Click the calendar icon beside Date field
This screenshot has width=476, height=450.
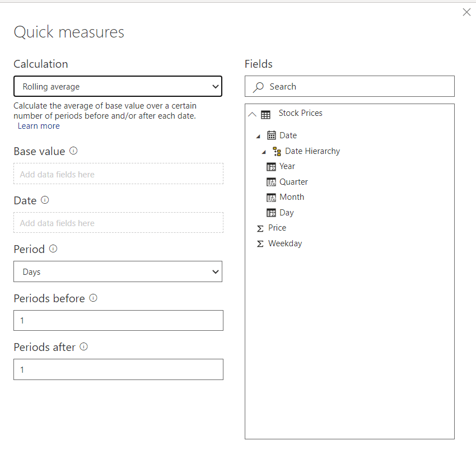272,135
